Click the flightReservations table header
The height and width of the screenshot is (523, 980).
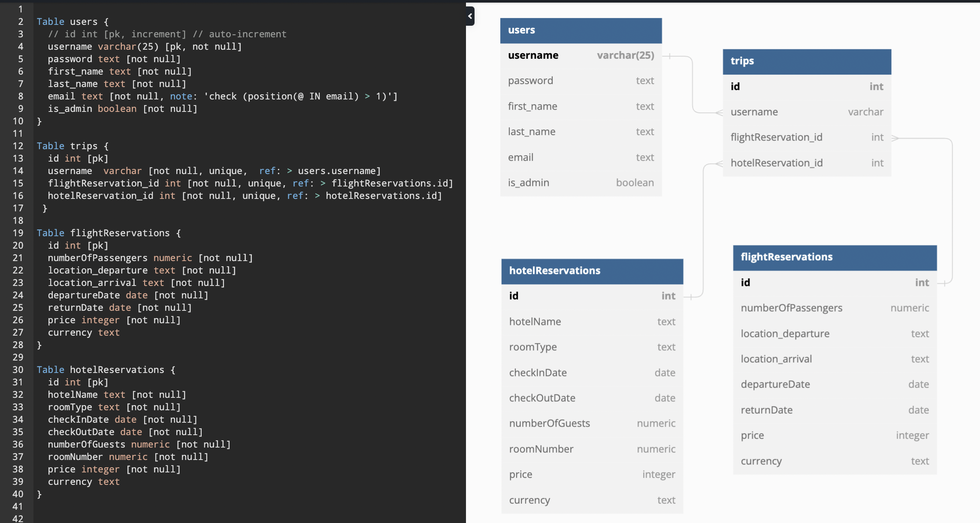point(834,257)
